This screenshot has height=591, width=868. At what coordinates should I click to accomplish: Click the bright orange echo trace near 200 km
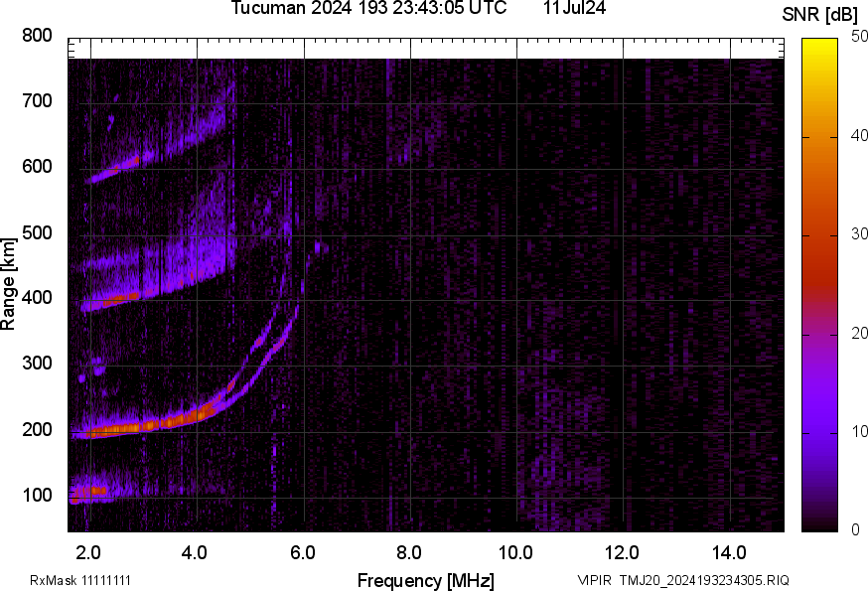coord(149,425)
